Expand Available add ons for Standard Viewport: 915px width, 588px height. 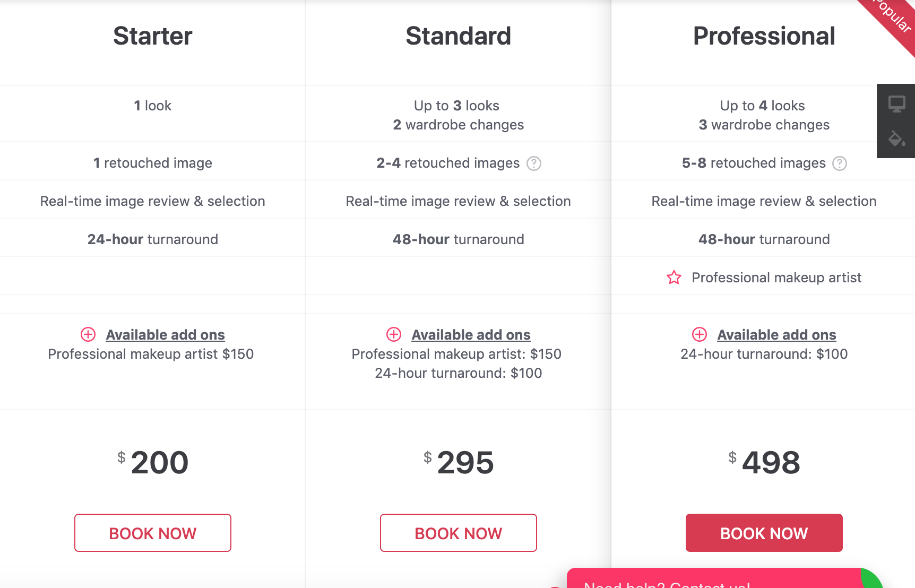point(471,335)
